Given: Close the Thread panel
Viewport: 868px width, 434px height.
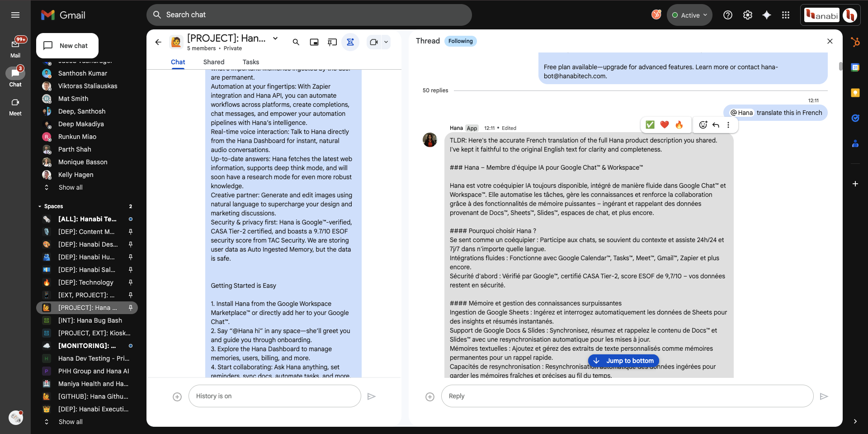Looking at the screenshot, I should pos(830,41).
